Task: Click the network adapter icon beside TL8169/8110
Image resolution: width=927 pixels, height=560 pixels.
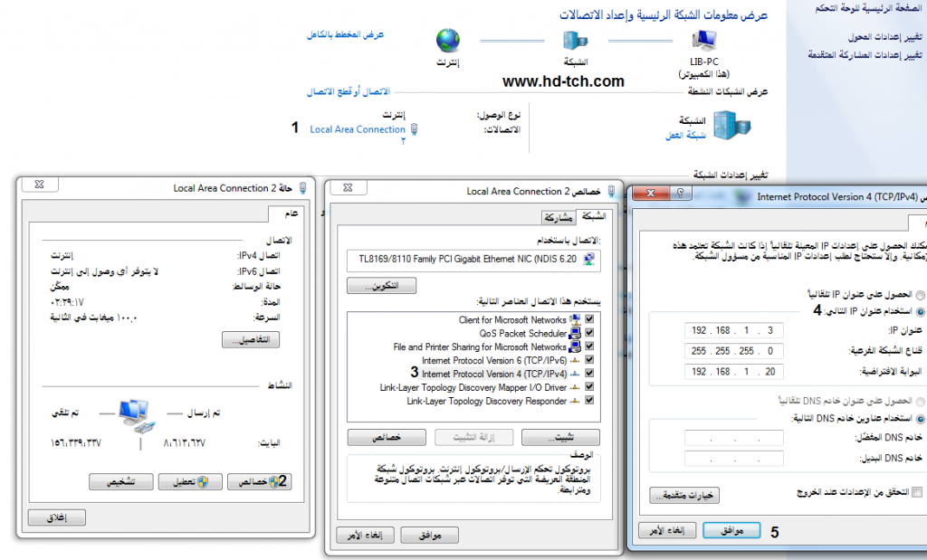Action: pos(590,261)
